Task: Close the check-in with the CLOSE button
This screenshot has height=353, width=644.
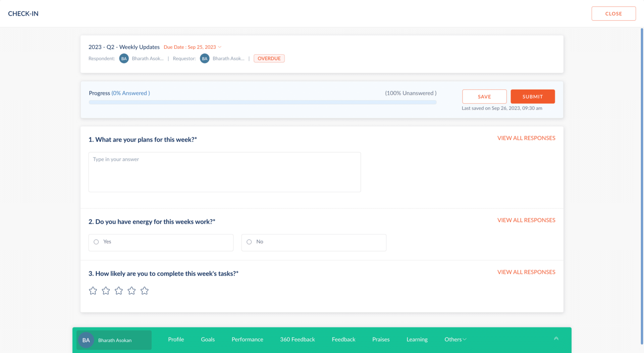Action: 613,14
